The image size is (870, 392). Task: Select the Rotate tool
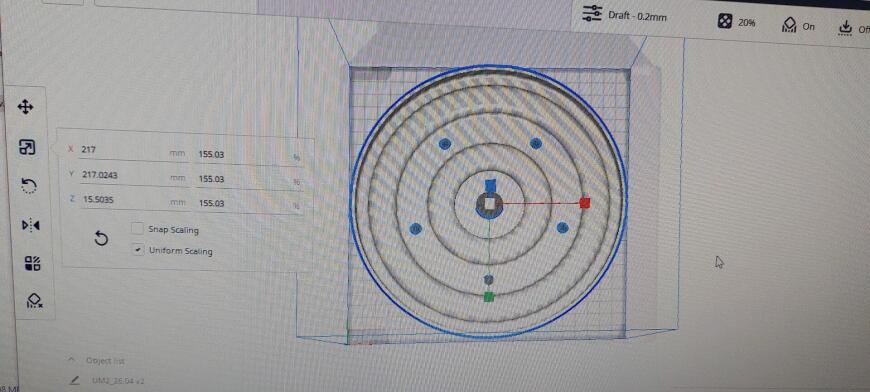[x=28, y=186]
